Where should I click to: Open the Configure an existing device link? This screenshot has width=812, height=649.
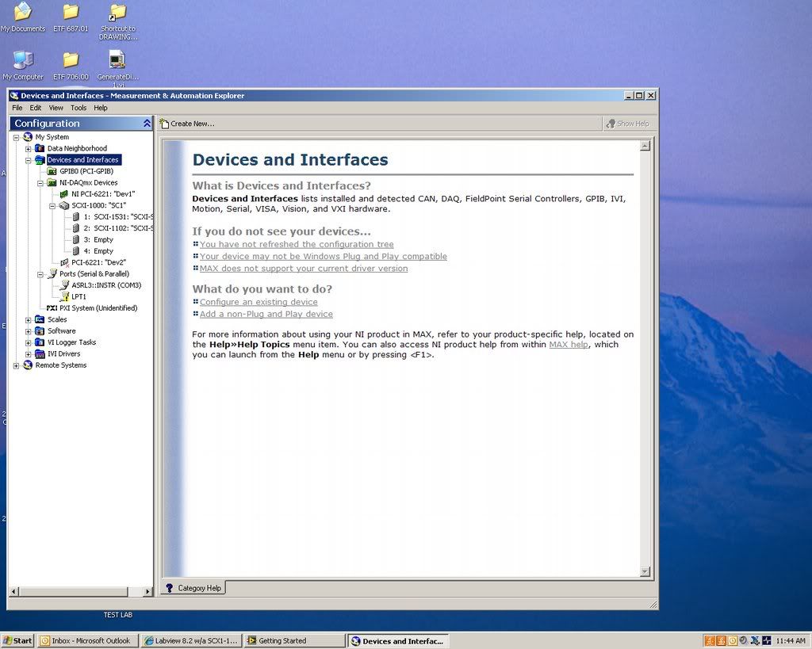259,302
